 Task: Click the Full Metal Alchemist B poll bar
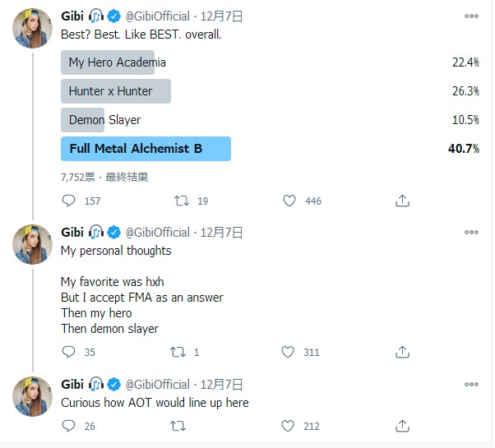tap(146, 149)
